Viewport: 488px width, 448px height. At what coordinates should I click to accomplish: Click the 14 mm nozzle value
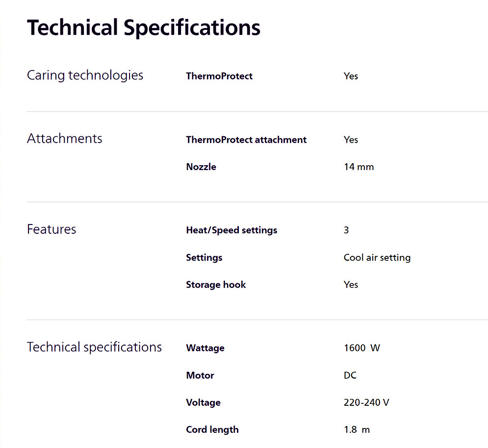(x=359, y=167)
